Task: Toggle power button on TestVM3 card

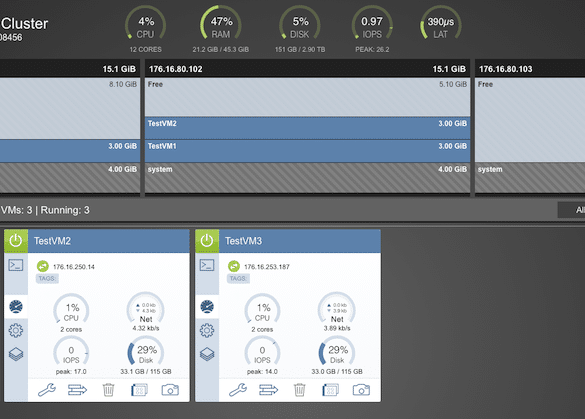Action: point(207,241)
